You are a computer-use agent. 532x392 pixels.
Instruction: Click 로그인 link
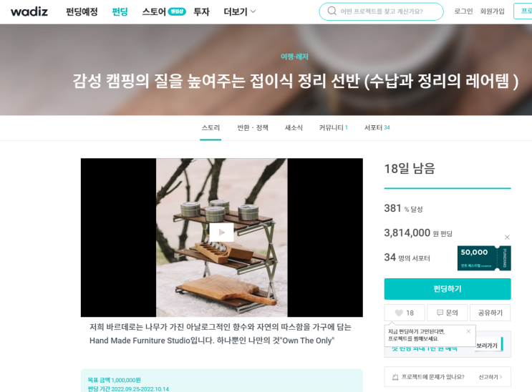pos(463,11)
